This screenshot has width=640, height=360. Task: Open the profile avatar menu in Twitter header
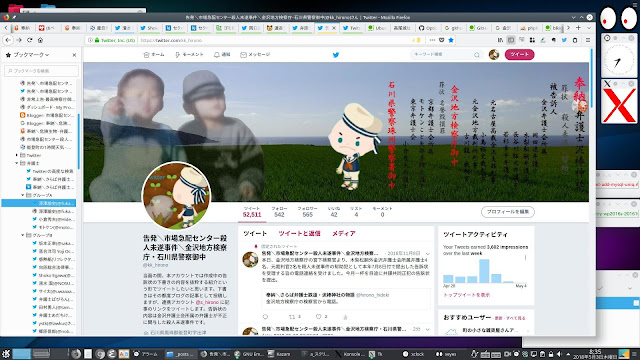click(x=494, y=54)
